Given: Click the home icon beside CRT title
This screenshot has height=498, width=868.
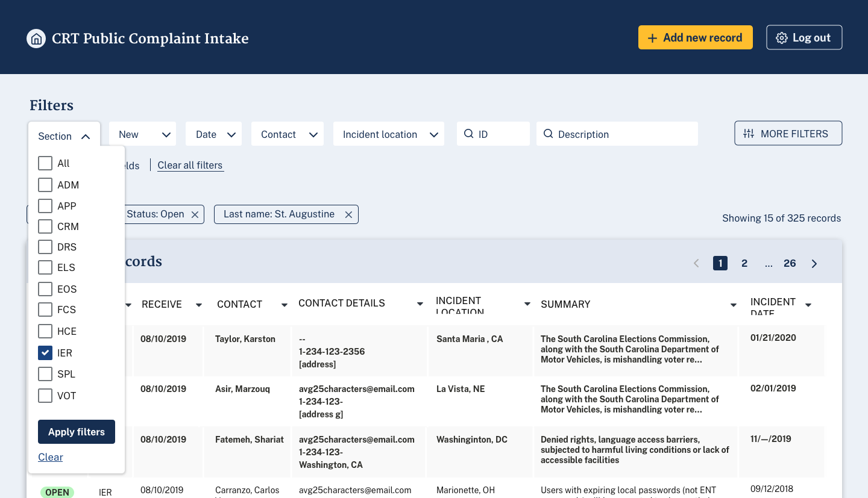Looking at the screenshot, I should (x=36, y=39).
